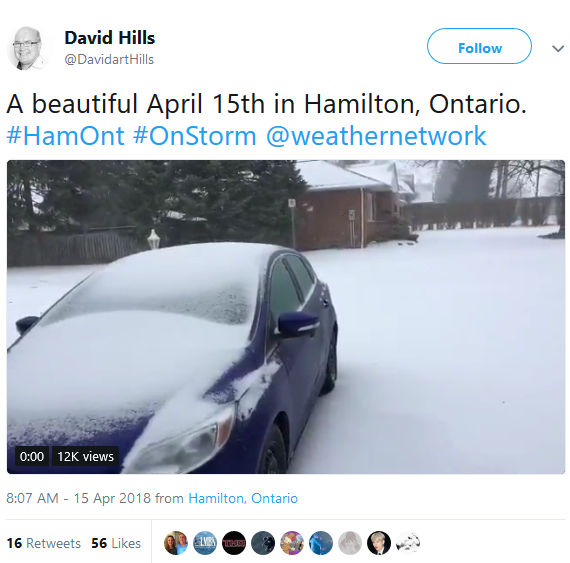
Task: Click the Follow button
Action: pyautogui.click(x=479, y=46)
